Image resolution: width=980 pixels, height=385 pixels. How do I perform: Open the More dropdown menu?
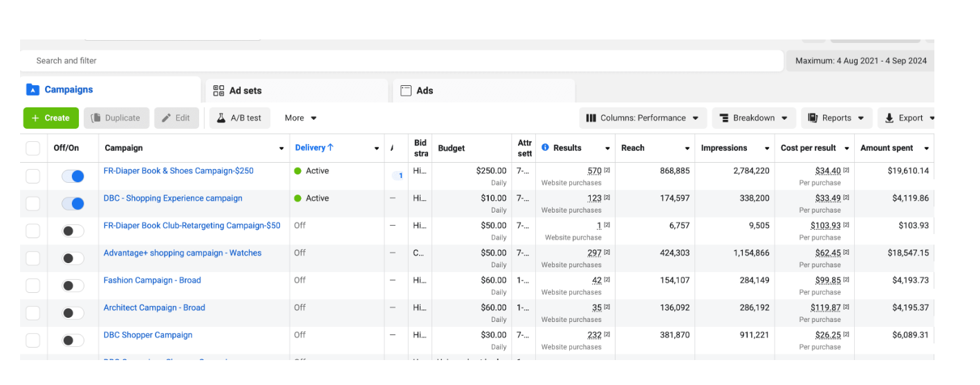(x=300, y=118)
